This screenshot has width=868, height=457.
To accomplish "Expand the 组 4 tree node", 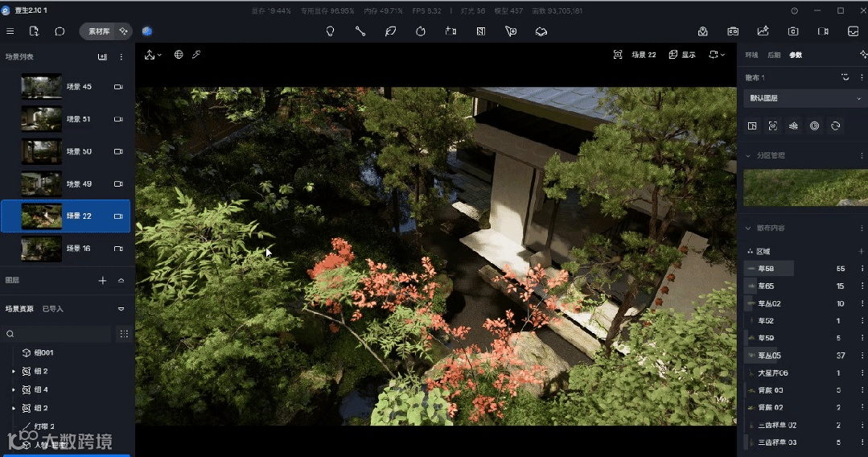I will (14, 390).
